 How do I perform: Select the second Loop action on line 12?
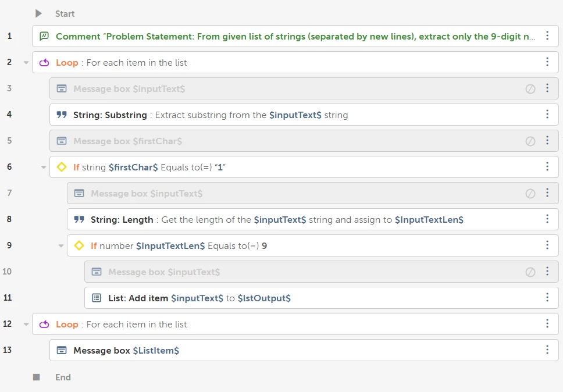point(295,324)
